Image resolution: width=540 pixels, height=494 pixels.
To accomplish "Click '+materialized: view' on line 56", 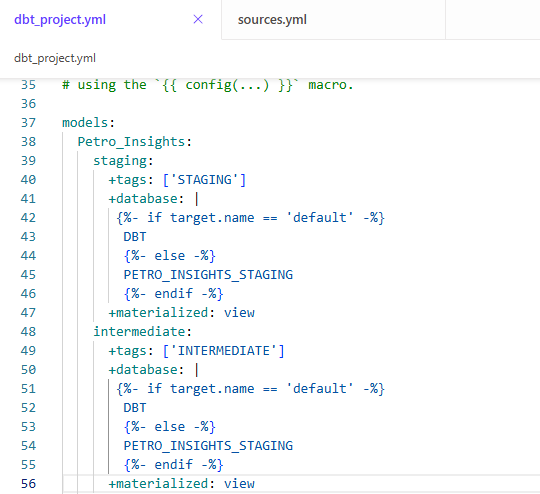I will point(181,483).
